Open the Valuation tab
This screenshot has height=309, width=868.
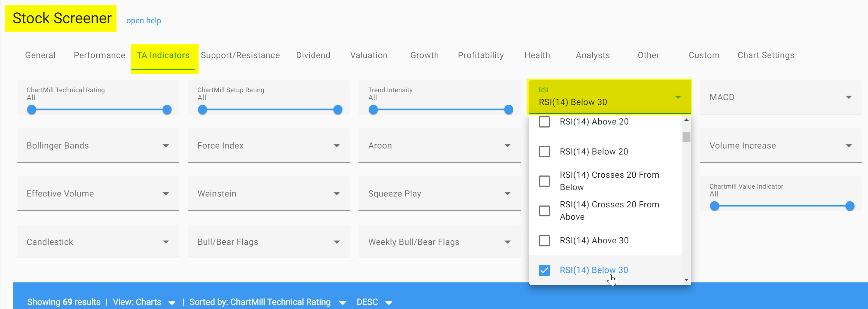369,55
